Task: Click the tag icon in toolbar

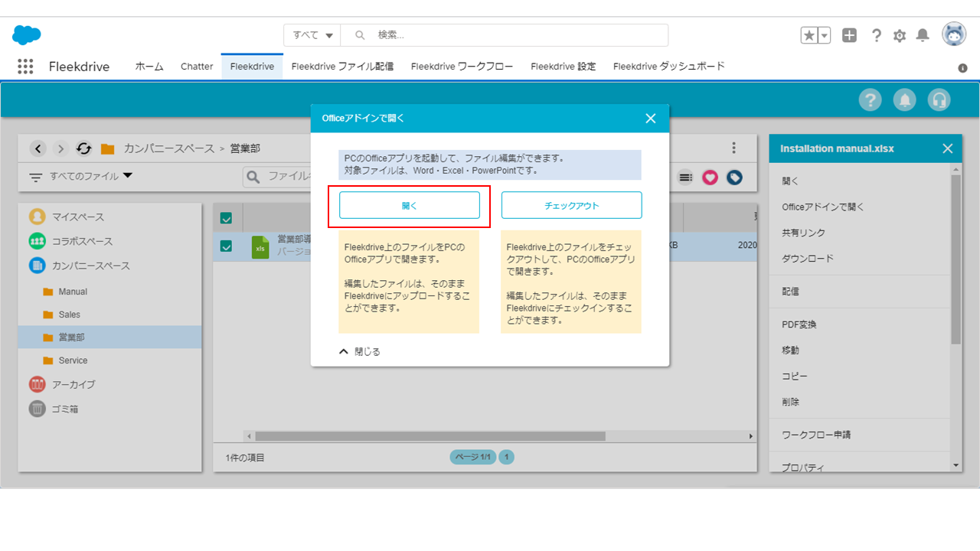Action: point(734,177)
